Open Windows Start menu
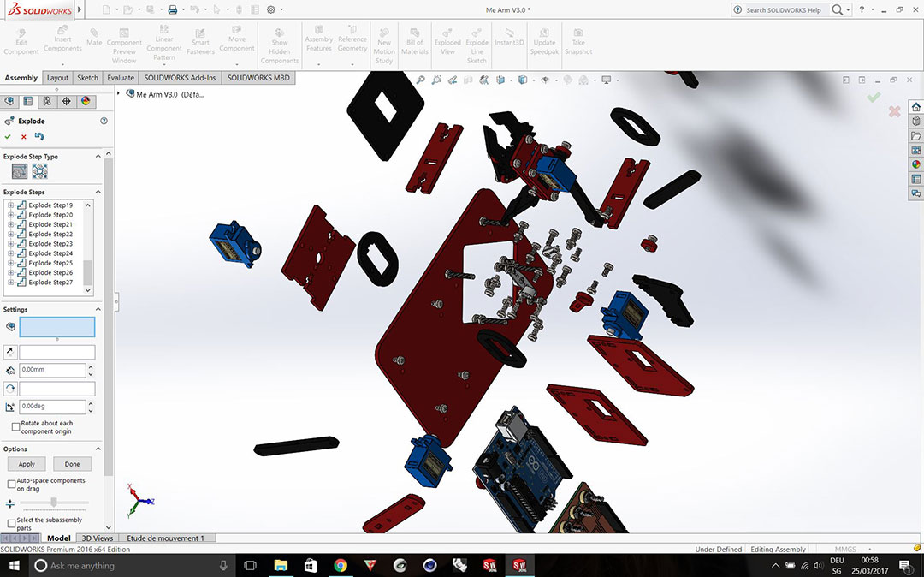Screen dimensions: 924x577 click(14, 565)
